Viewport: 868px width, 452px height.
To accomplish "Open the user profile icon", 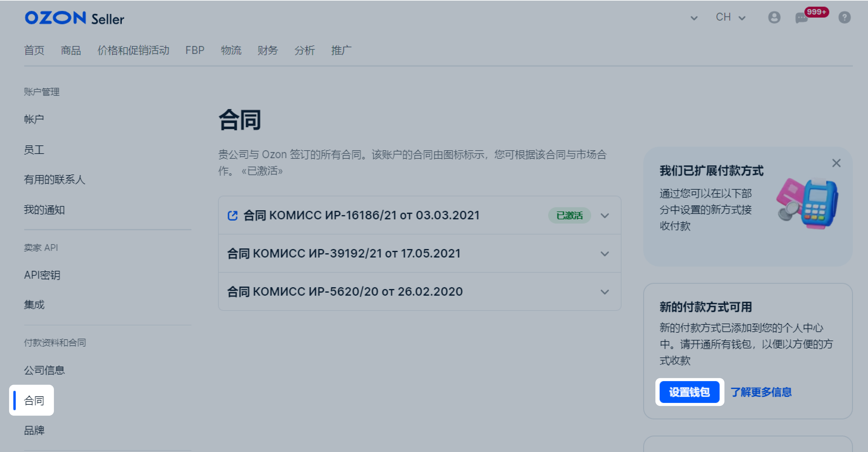I will [774, 18].
